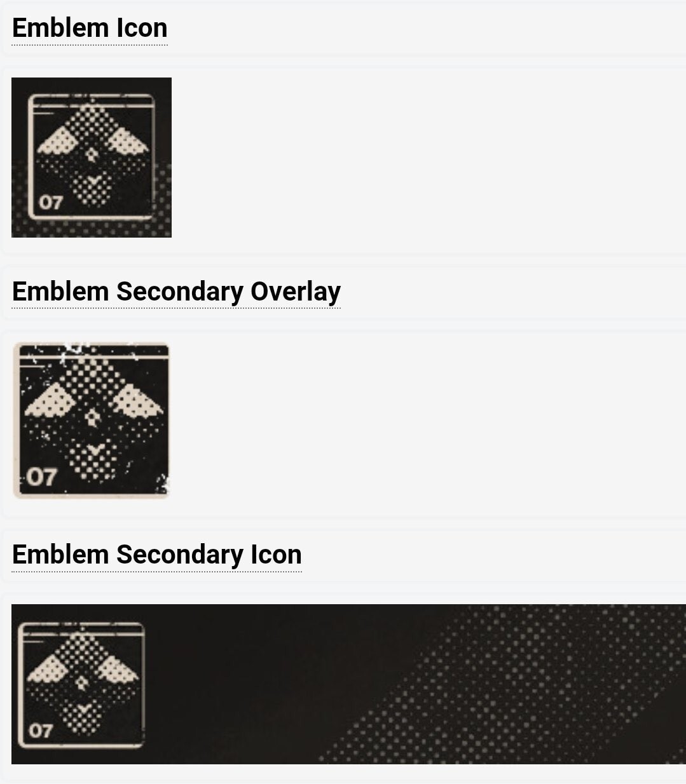Click the 07 label in the Secondary Icon banner
Image resolution: width=686 pixels, height=784 pixels.
[40, 731]
